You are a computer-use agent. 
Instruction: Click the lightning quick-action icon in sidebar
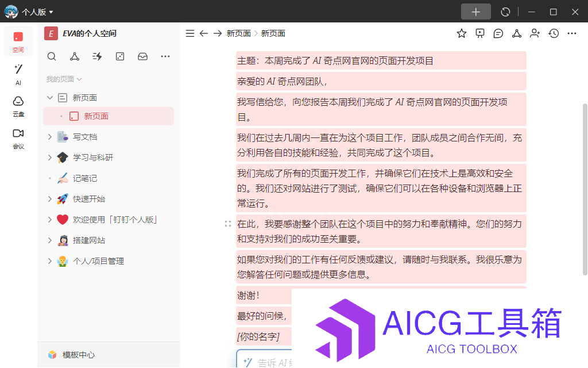coord(97,56)
